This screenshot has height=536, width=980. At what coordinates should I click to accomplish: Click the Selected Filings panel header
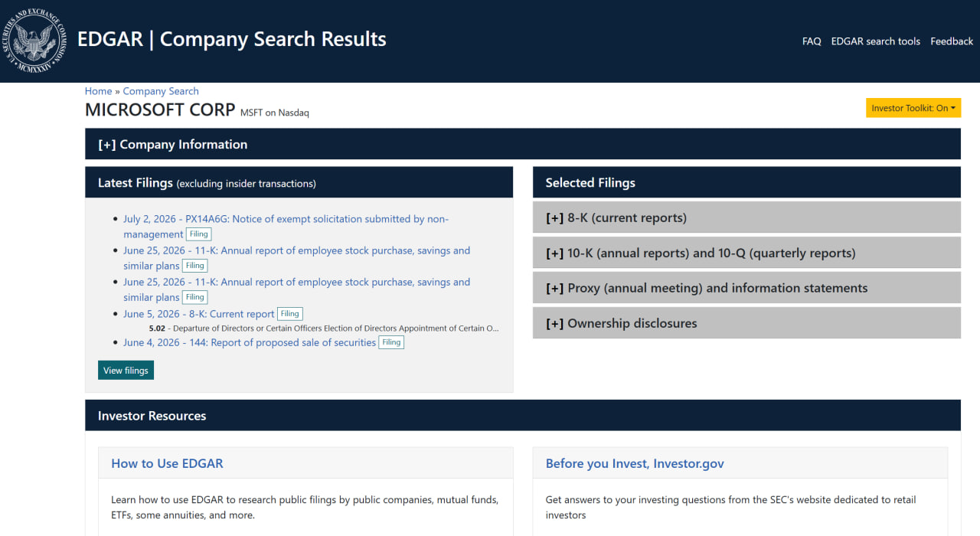click(746, 182)
